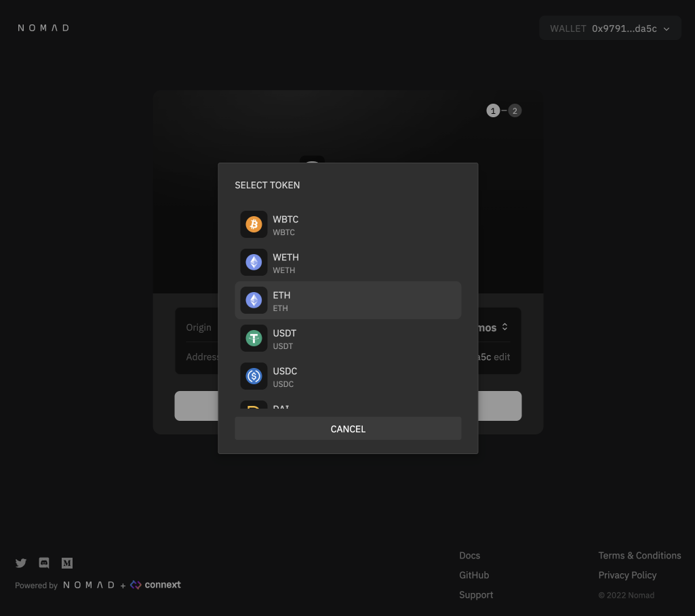695x616 pixels.
Task: Open the Discord community icon
Action: coord(44,563)
